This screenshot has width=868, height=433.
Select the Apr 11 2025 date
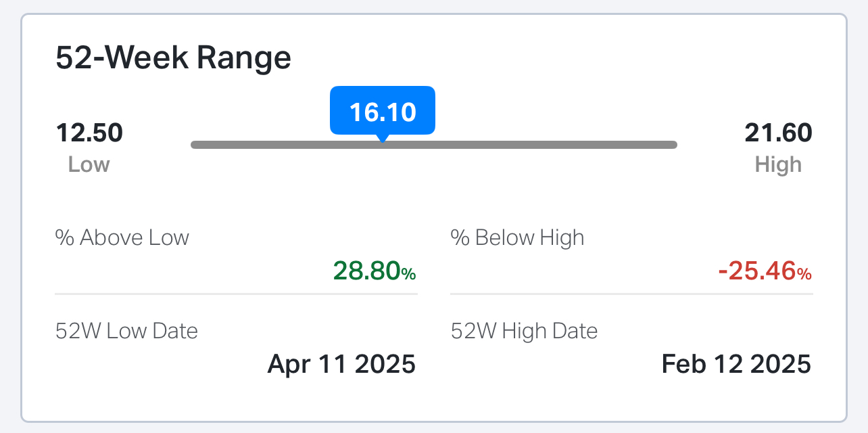341,364
